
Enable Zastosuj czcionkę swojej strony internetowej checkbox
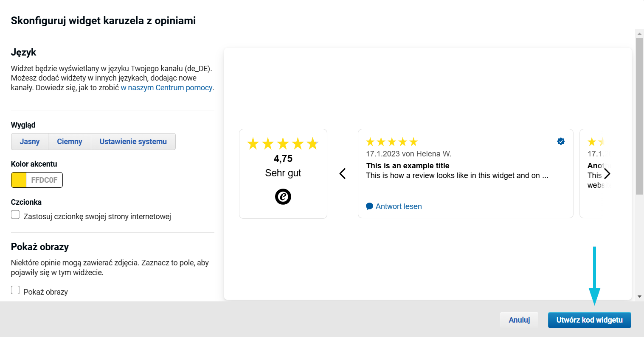click(15, 214)
